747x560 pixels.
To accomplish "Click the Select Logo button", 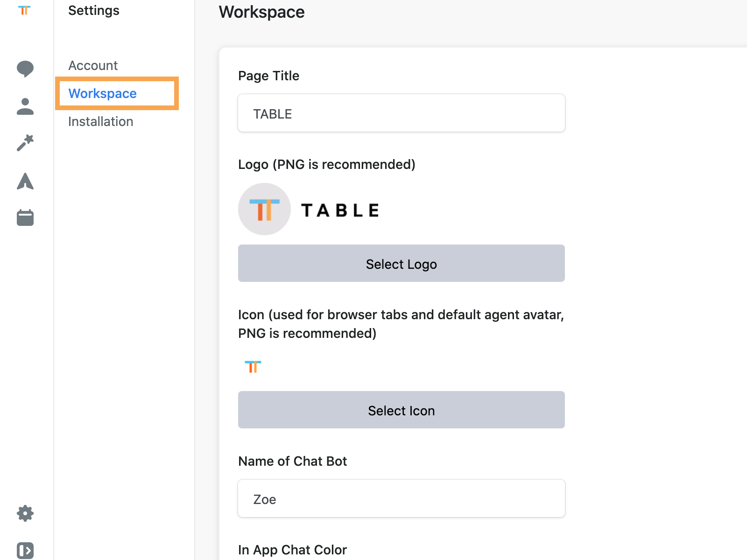I will 402,263.
